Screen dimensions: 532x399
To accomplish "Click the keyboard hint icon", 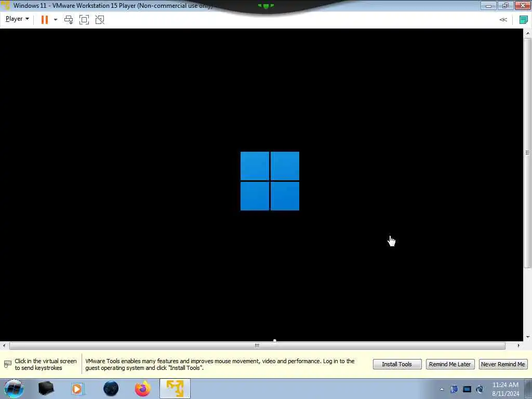I will pos(7,364).
